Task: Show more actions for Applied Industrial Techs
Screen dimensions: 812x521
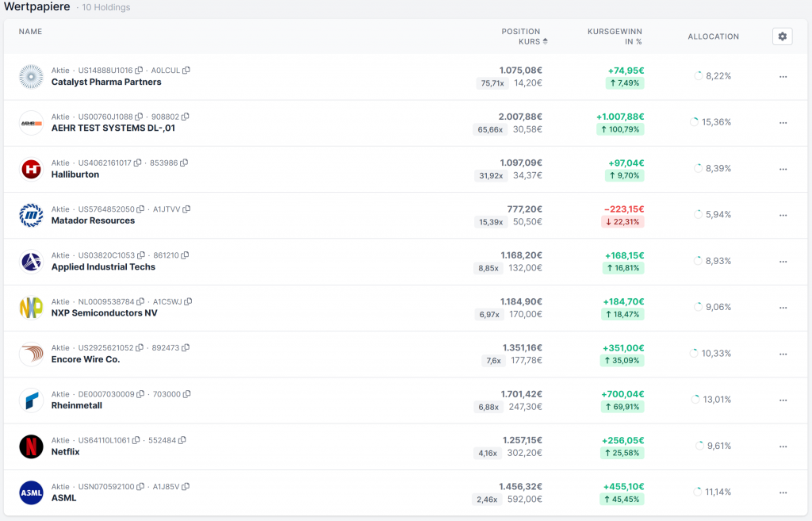Action: (783, 262)
